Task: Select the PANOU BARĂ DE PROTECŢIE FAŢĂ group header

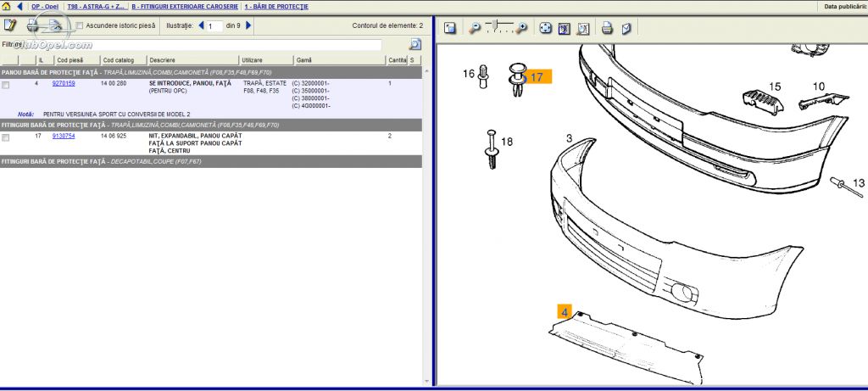Action: (x=211, y=73)
